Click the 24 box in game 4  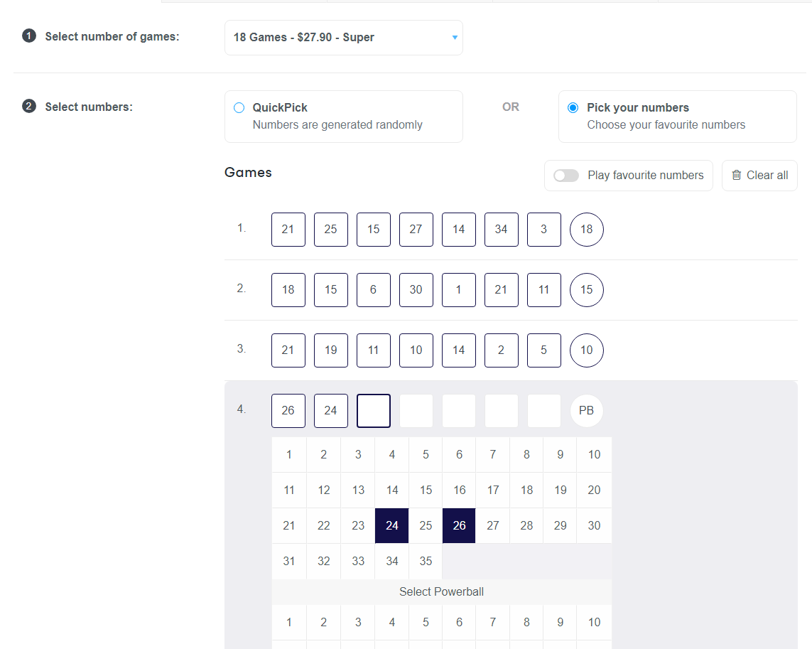point(331,411)
